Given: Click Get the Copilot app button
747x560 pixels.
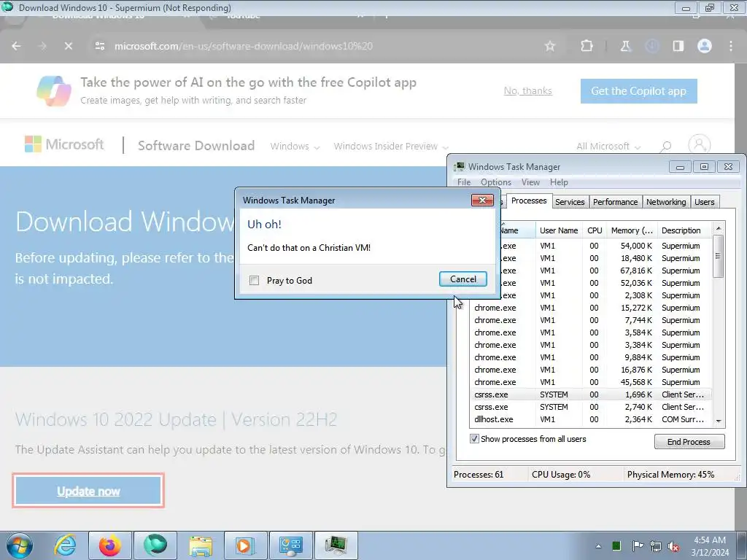Looking at the screenshot, I should pos(638,91).
